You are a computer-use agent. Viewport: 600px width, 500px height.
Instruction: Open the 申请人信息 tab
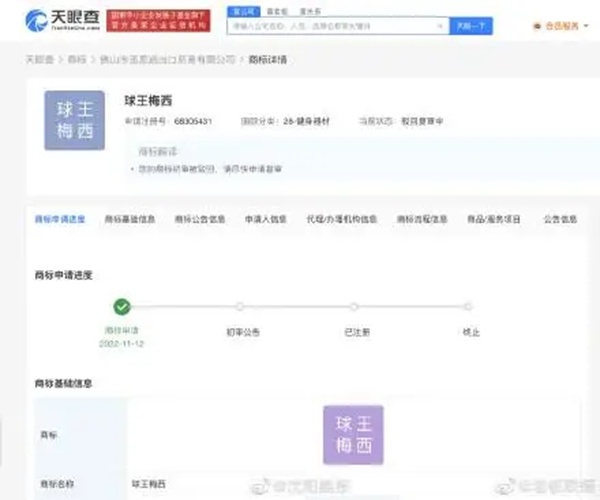point(265,218)
